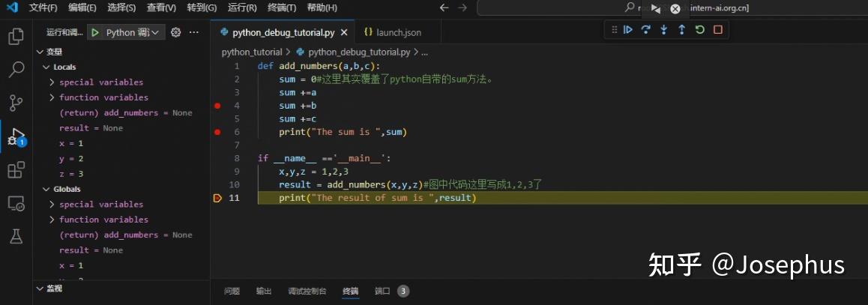Viewport: 868px width, 305px height.
Task: Select the python_debug_tutorial.py editor tab
Action: pyautogui.click(x=283, y=33)
